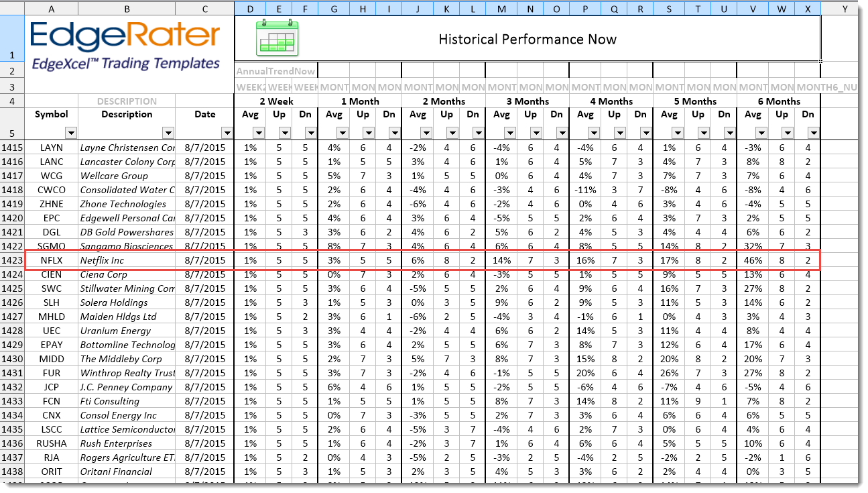
Task: Open the Description column filter dropdown
Action: click(168, 133)
